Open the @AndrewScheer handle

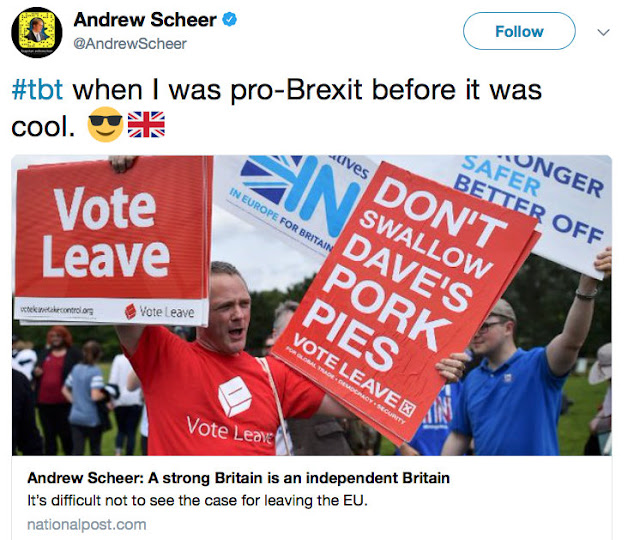pyautogui.click(x=130, y=44)
